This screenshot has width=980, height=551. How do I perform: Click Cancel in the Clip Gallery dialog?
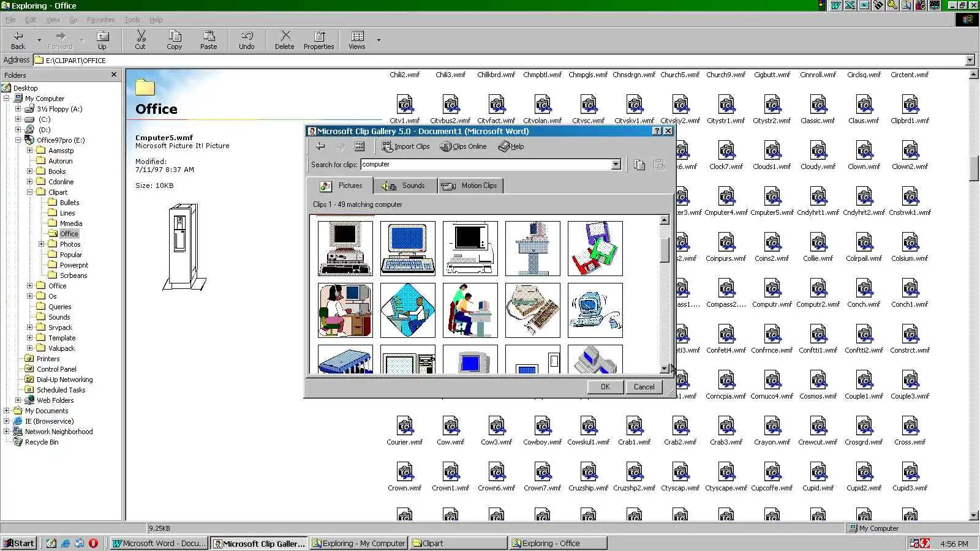pyautogui.click(x=644, y=387)
